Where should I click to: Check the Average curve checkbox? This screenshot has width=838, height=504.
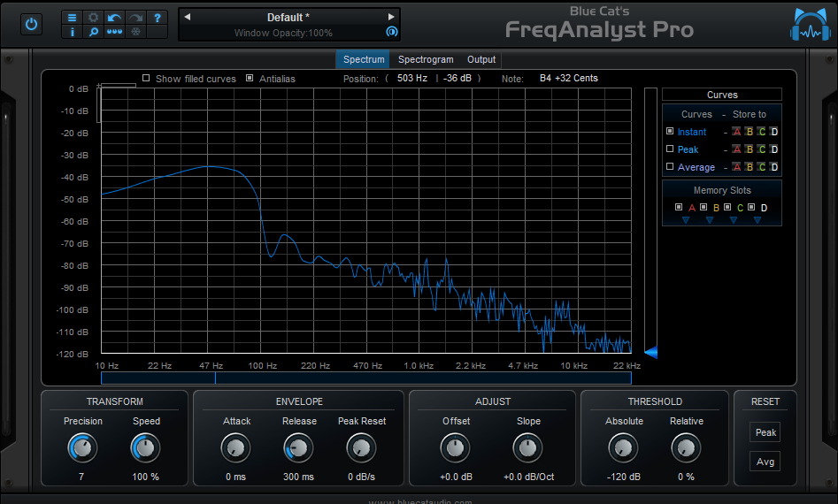670,166
